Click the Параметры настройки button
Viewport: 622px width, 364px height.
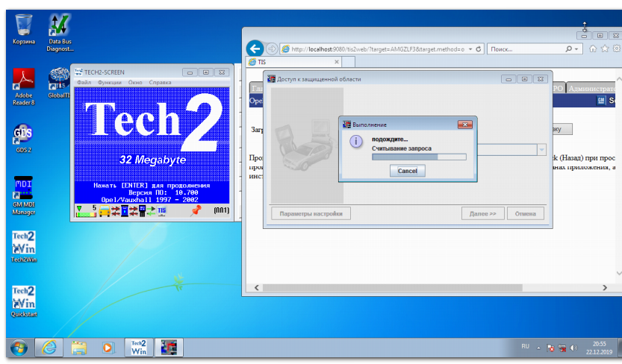pyautogui.click(x=311, y=213)
